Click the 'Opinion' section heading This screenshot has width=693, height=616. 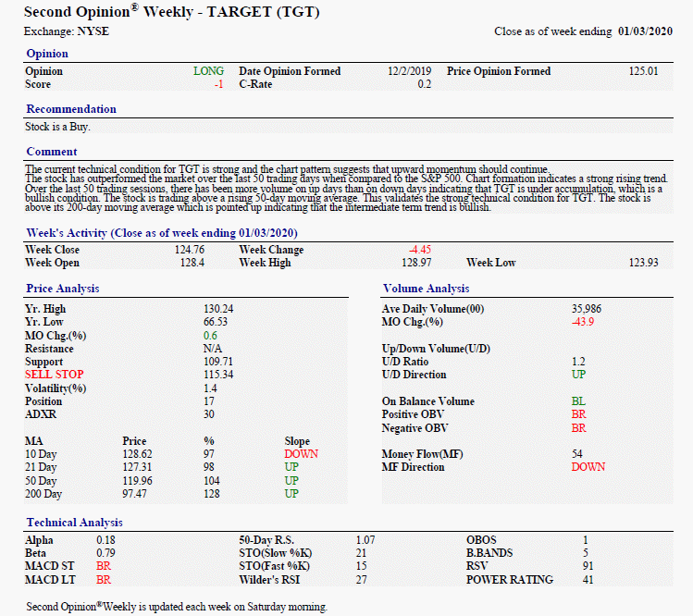click(47, 54)
